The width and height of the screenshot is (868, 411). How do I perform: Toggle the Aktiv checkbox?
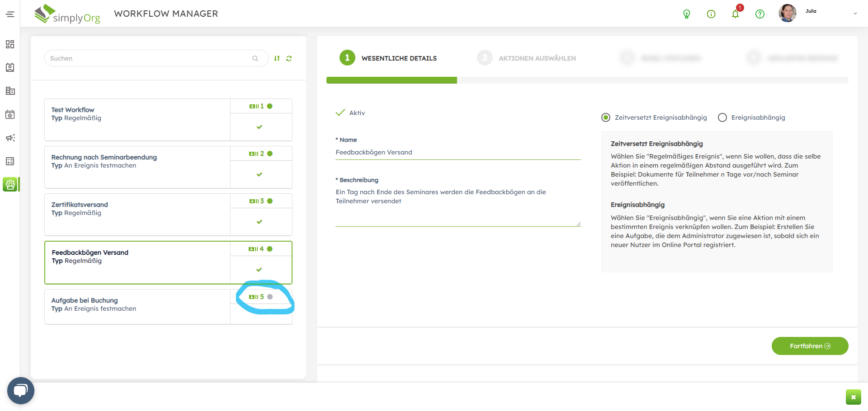click(x=340, y=113)
